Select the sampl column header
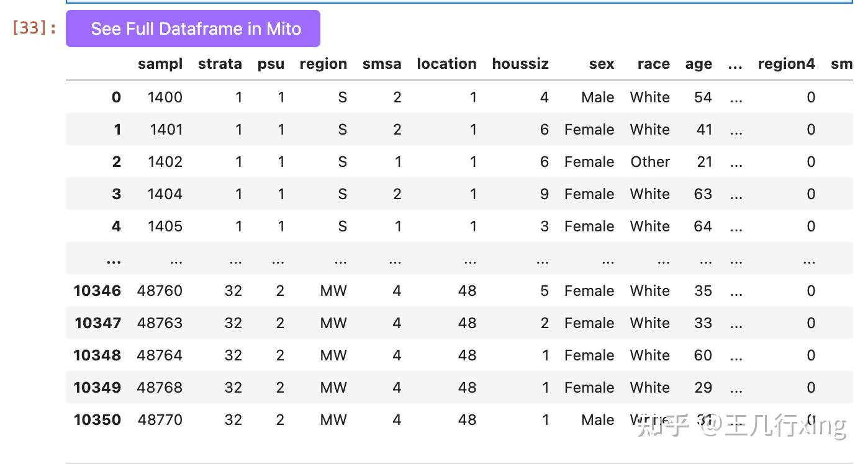This screenshot has height=464, width=868. click(x=160, y=64)
